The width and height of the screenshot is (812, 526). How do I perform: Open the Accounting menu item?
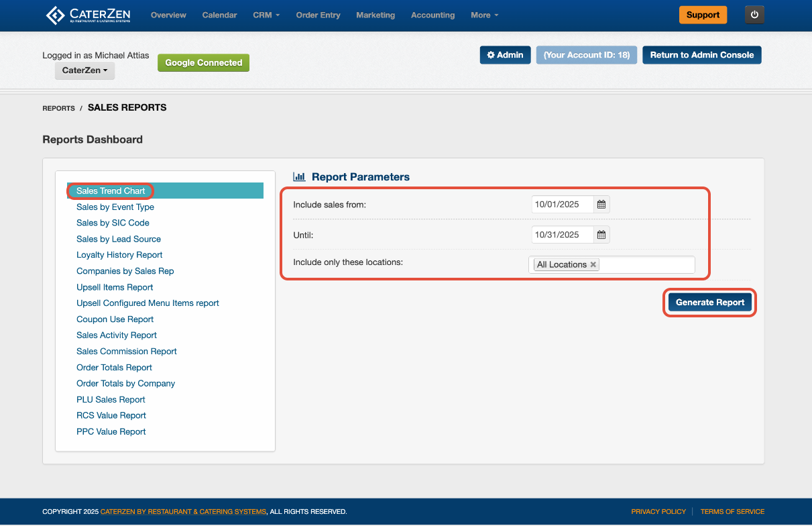432,15
